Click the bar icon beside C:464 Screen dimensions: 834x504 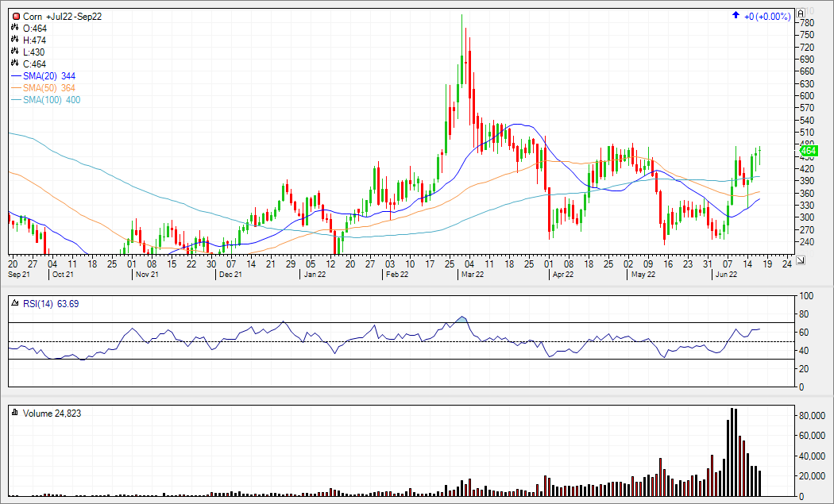click(15, 63)
